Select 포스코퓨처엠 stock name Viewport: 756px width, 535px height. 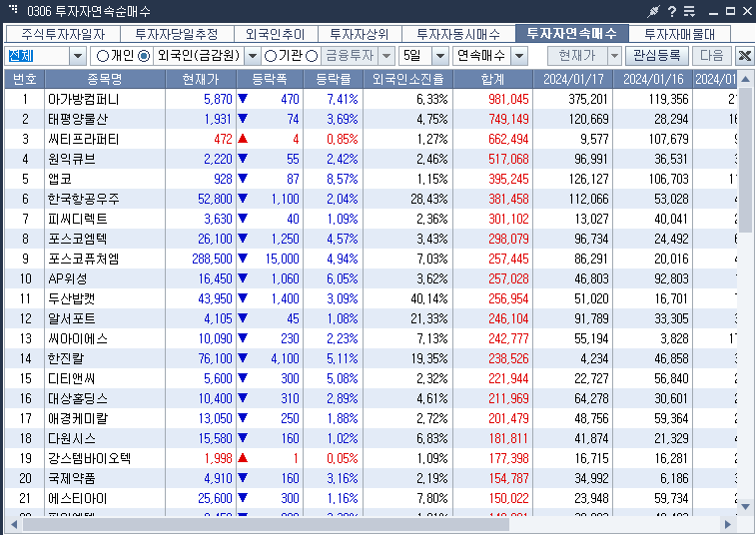pos(84,259)
